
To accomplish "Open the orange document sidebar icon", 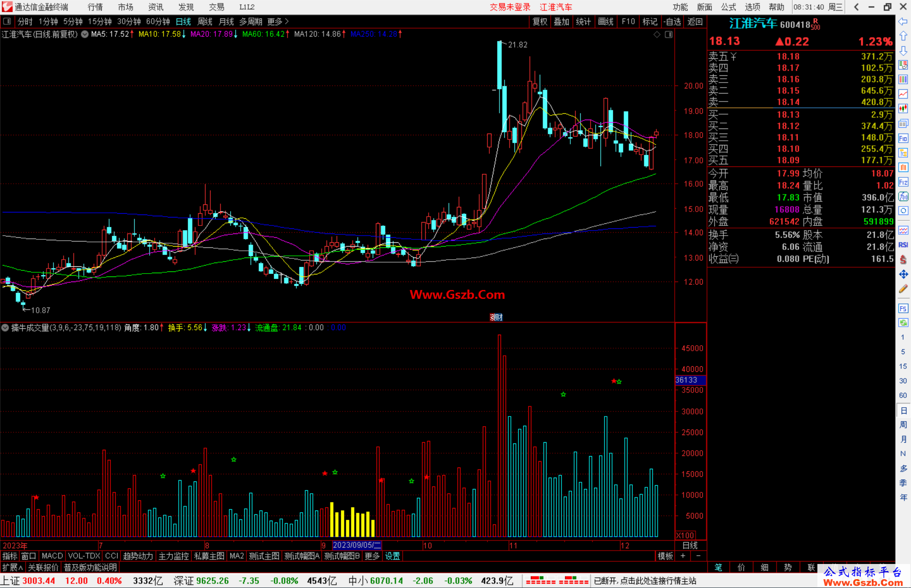I will [903, 167].
